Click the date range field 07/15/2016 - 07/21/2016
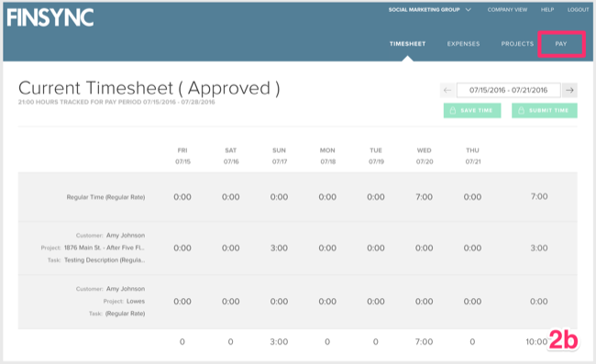Image resolution: width=596 pixels, height=364 pixels. pos(509,90)
